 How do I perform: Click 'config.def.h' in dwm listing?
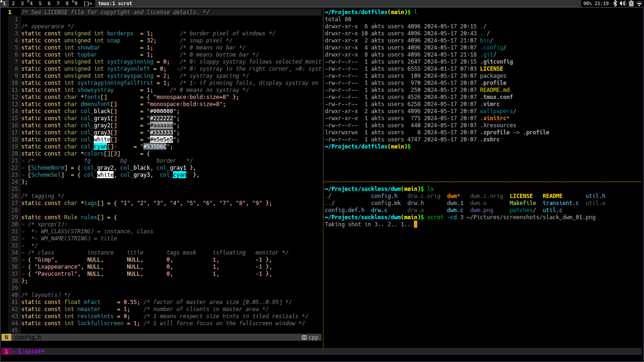pos(345,210)
